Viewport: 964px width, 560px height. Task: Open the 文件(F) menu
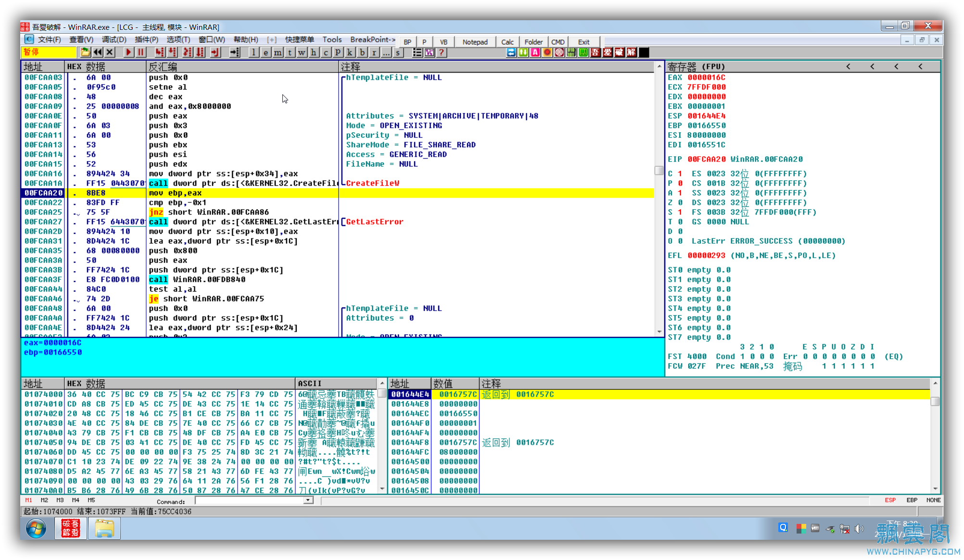click(x=49, y=40)
